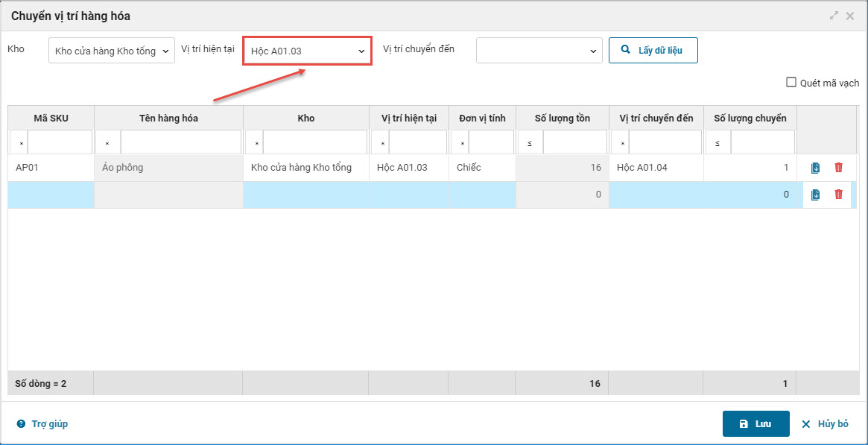The width and height of the screenshot is (868, 445).
Task: Enable the Quét mã vạch checkbox
Action: pyautogui.click(x=791, y=83)
